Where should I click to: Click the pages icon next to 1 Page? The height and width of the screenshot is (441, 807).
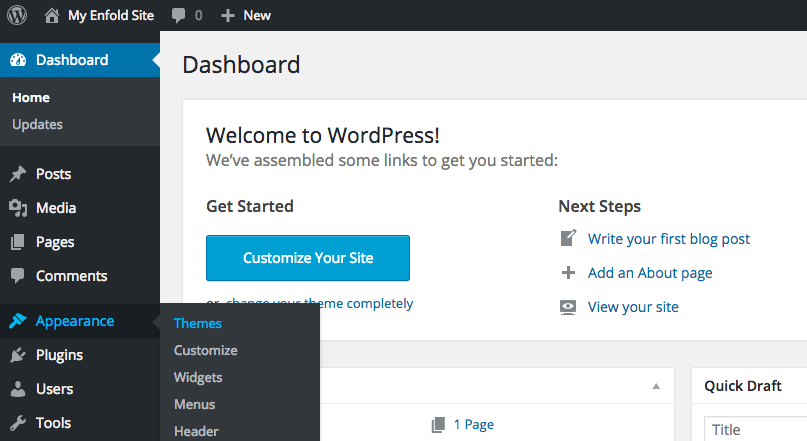point(438,425)
